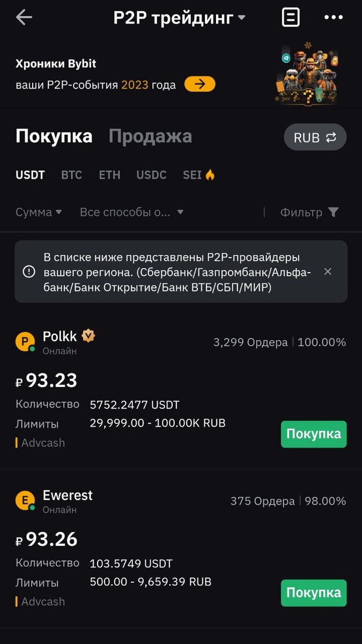
Task: Tap Покупка button on Ewerest's offer
Action: coord(313,593)
